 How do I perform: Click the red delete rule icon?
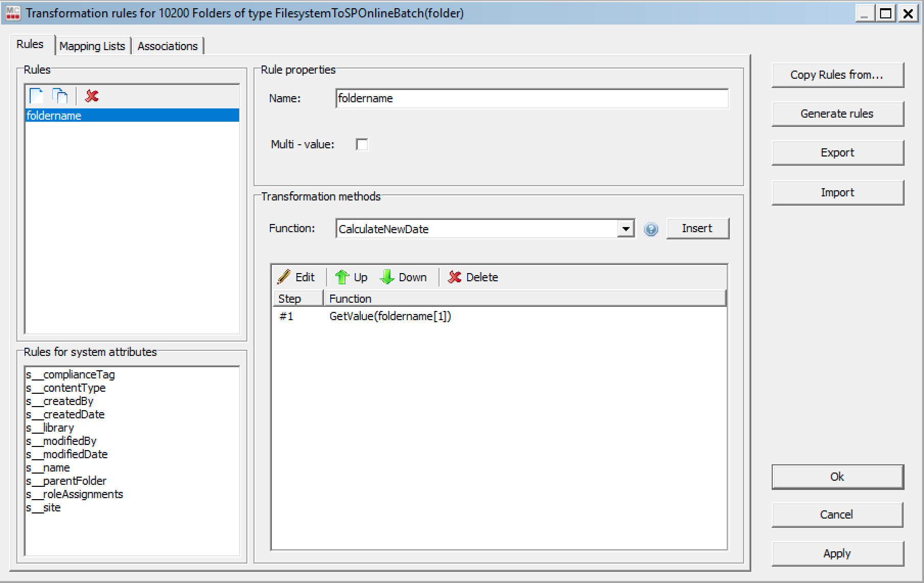92,96
